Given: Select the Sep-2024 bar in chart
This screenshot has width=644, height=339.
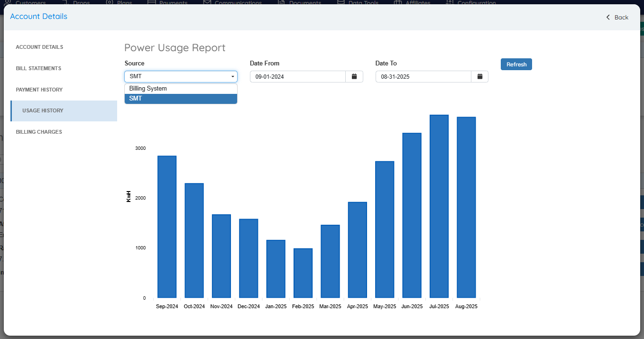Looking at the screenshot, I should (167, 227).
